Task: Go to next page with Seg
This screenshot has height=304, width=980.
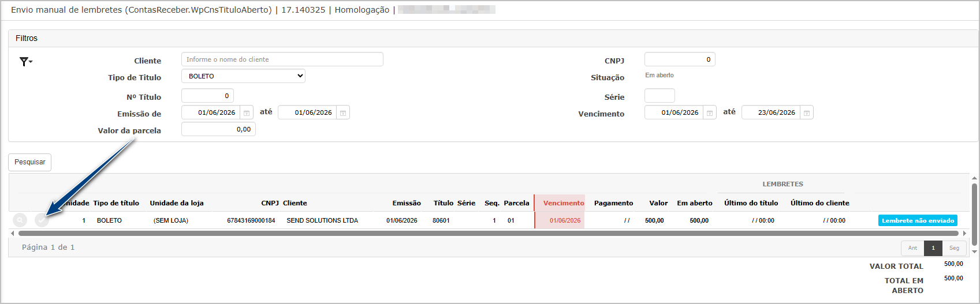Action: pyautogui.click(x=954, y=248)
